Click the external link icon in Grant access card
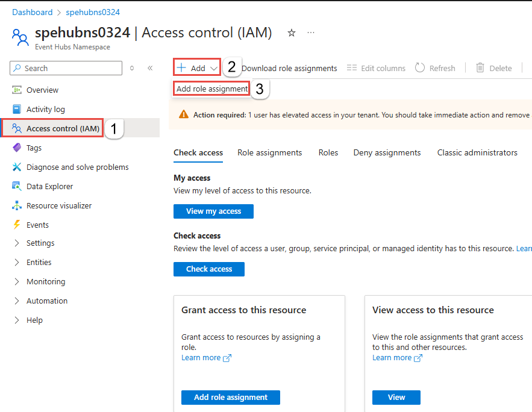 (227, 358)
